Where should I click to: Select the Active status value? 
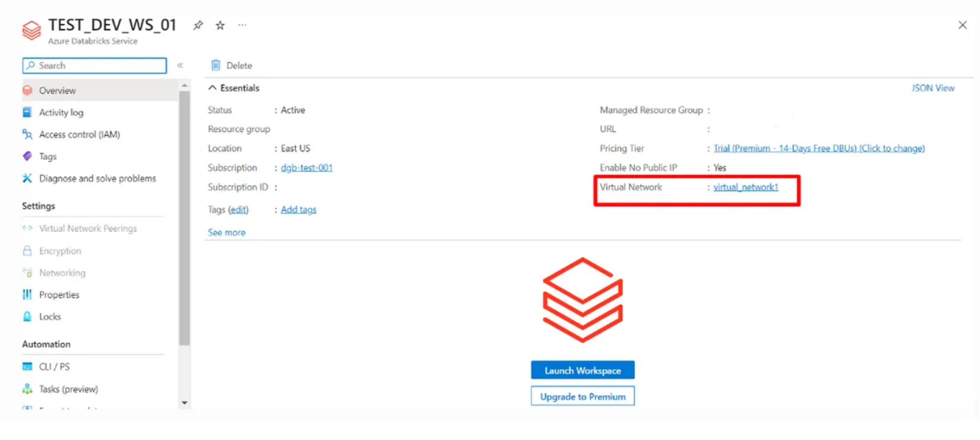click(x=293, y=110)
